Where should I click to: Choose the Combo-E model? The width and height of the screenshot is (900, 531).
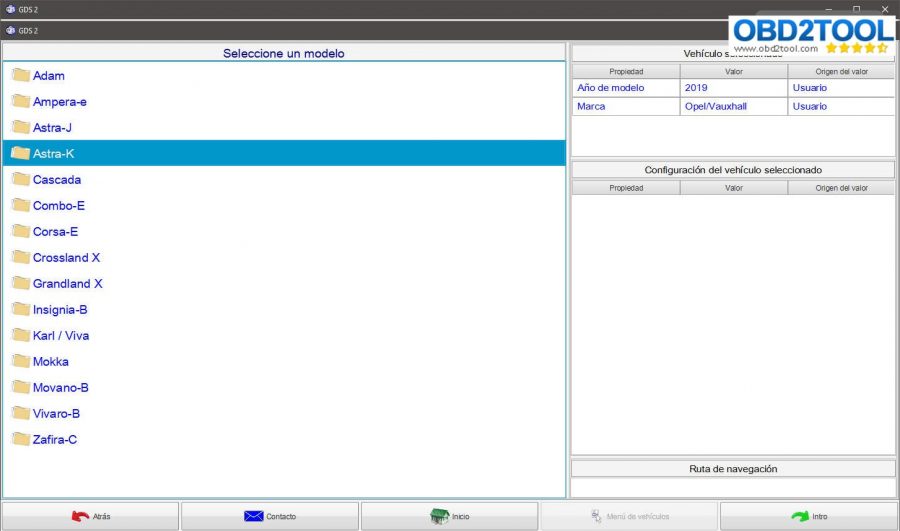coord(59,206)
